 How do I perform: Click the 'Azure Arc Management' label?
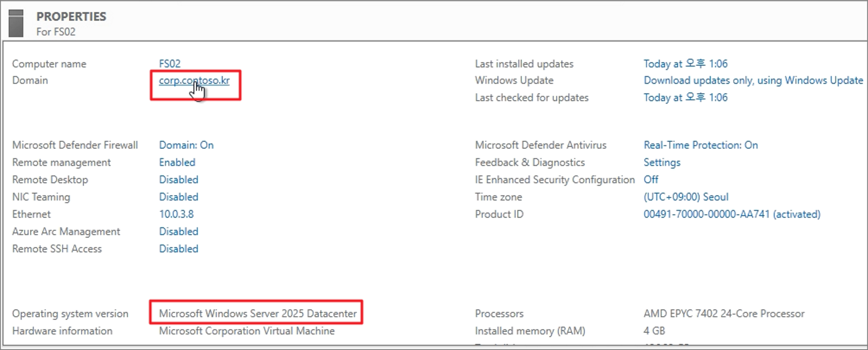(x=66, y=232)
